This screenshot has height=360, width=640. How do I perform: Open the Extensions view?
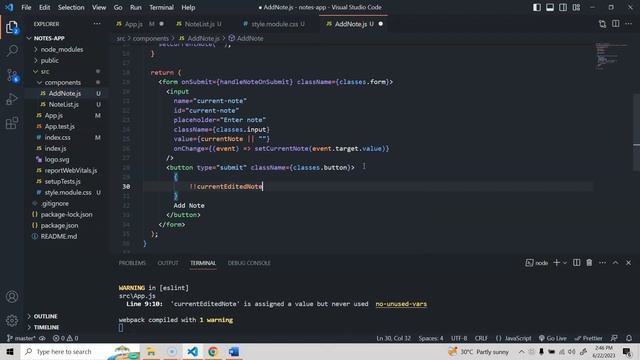12,122
